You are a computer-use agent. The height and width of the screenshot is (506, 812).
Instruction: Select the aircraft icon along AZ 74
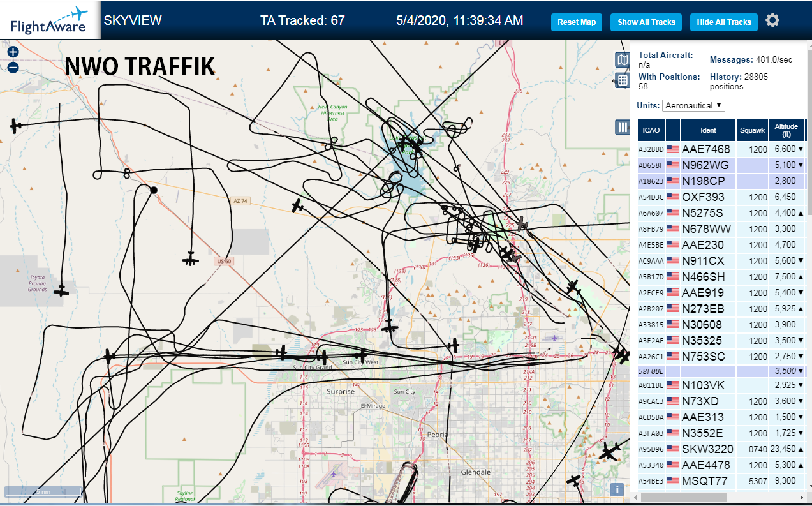click(298, 206)
